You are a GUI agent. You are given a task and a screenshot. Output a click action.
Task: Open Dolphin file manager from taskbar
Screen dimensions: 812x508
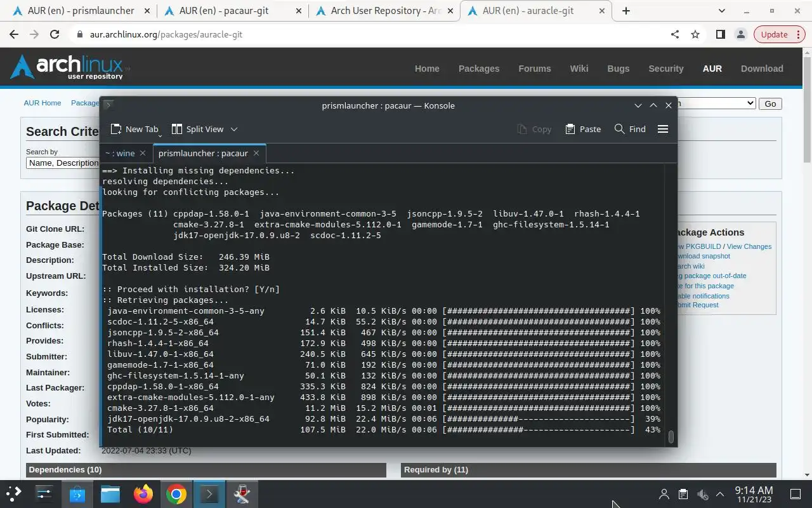[x=110, y=493]
